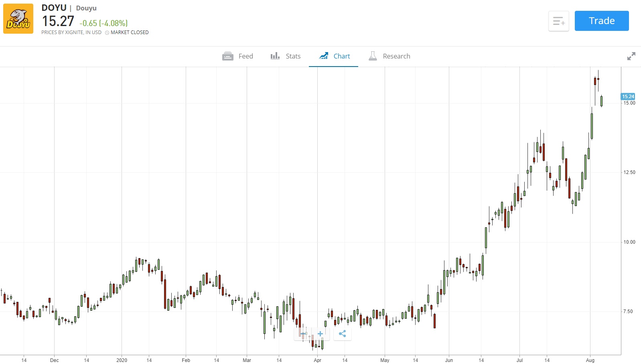641x364 pixels.
Task: Click the Aug label on time axis
Action: pos(590,360)
